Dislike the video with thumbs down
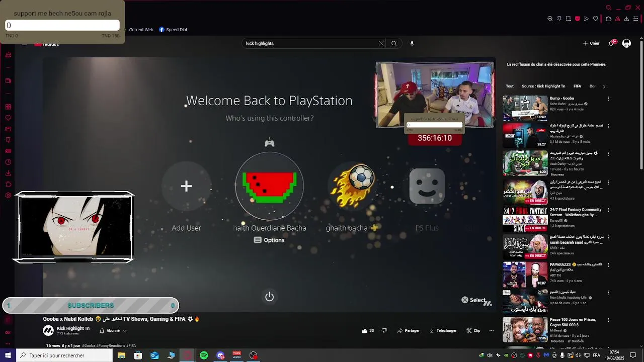 (x=384, y=331)
